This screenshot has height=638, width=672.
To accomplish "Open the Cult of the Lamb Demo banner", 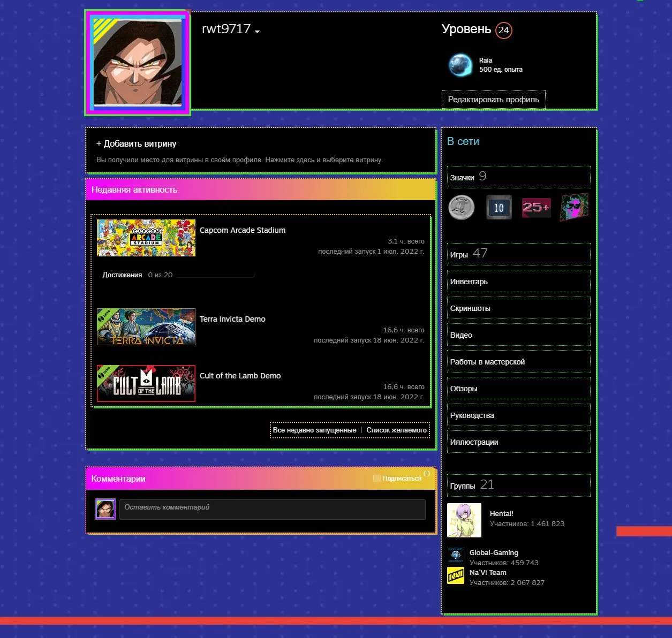I will click(146, 383).
